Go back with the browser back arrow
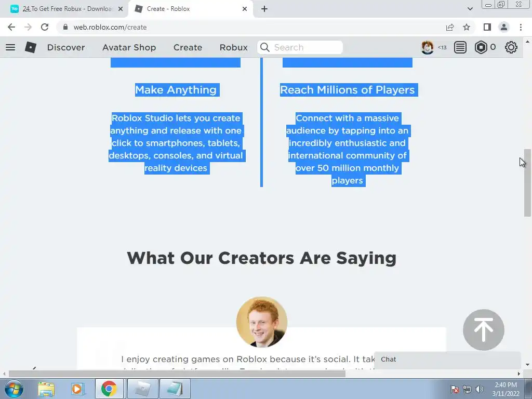 (11, 27)
